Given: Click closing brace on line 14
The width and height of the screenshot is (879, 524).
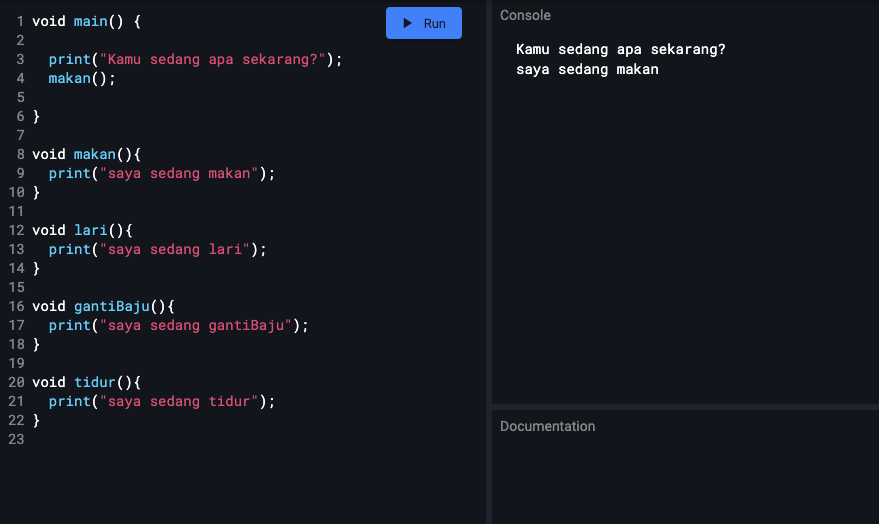Looking at the screenshot, I should 36,268.
